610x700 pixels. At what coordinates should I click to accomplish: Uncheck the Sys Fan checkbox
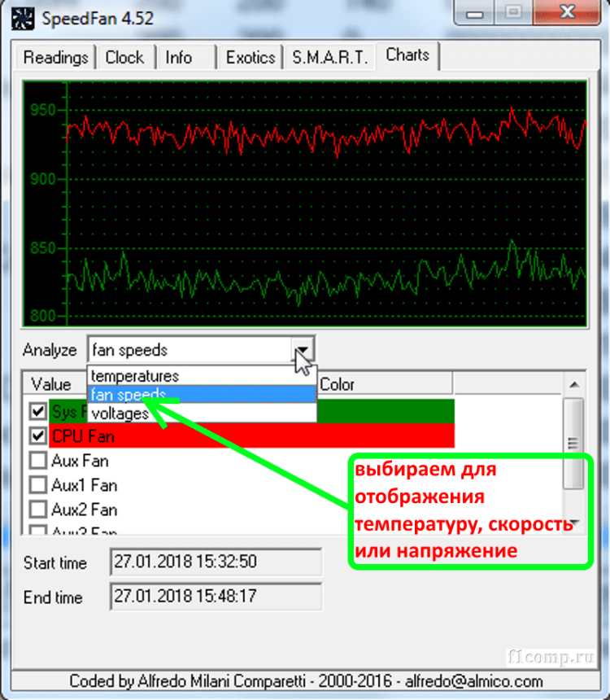(x=38, y=411)
